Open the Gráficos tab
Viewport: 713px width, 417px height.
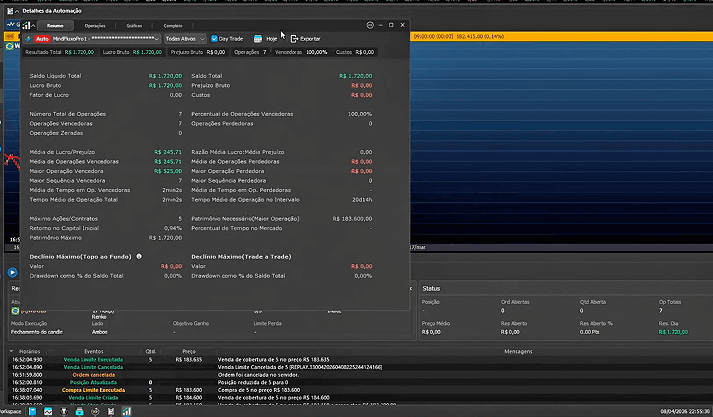point(134,26)
